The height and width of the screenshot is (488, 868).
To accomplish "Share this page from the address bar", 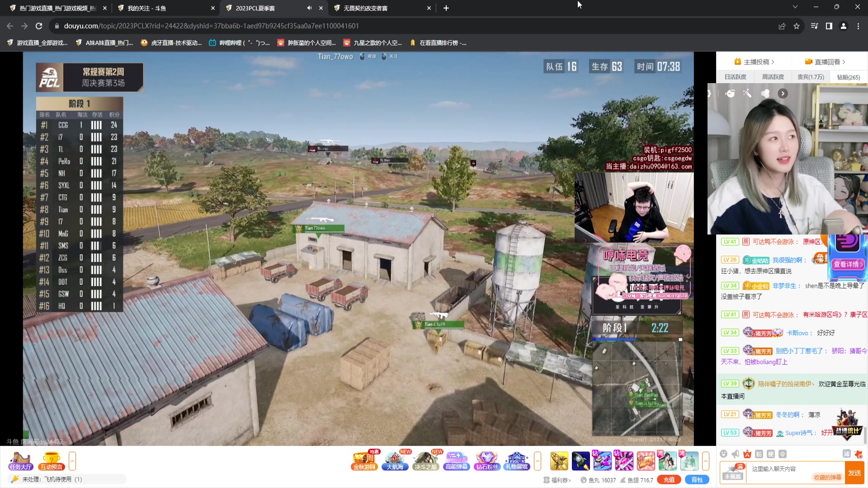I will coord(782,26).
